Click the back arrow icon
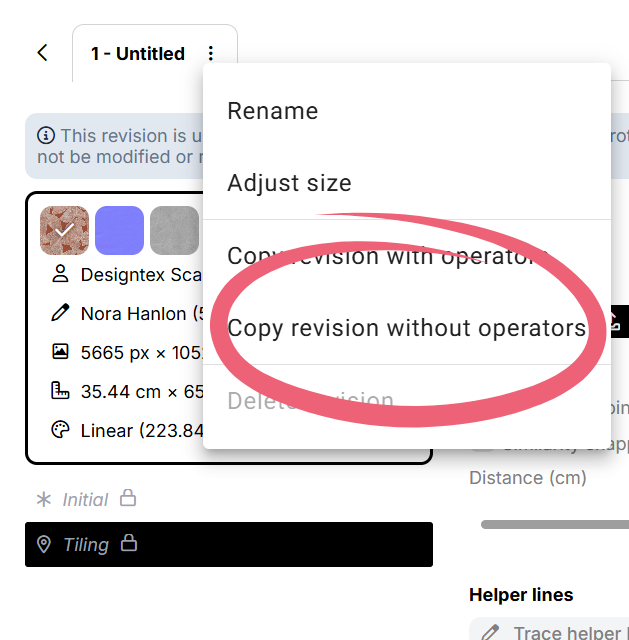Image resolution: width=629 pixels, height=640 pixels. pos(42,53)
